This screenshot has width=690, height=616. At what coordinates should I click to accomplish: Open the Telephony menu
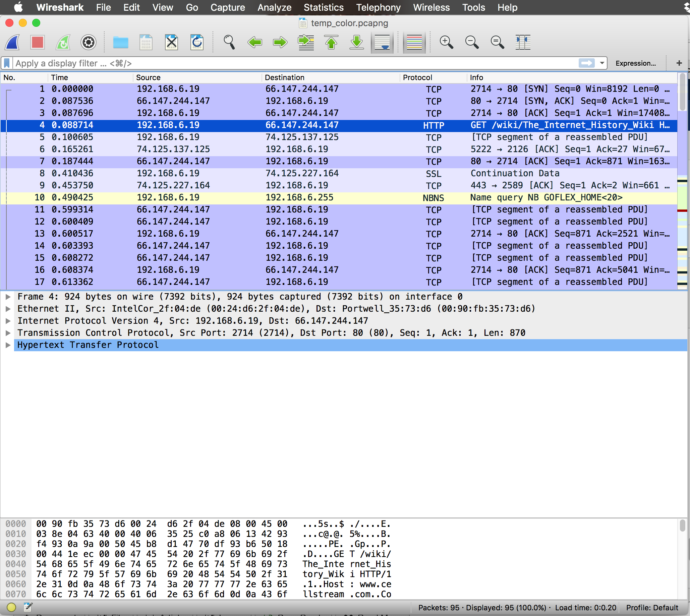point(378,7)
